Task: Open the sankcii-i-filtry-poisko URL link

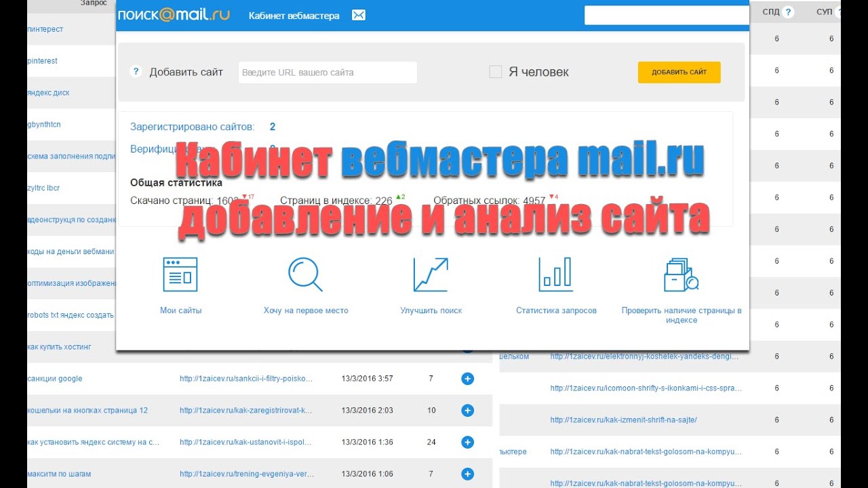Action: (246, 378)
